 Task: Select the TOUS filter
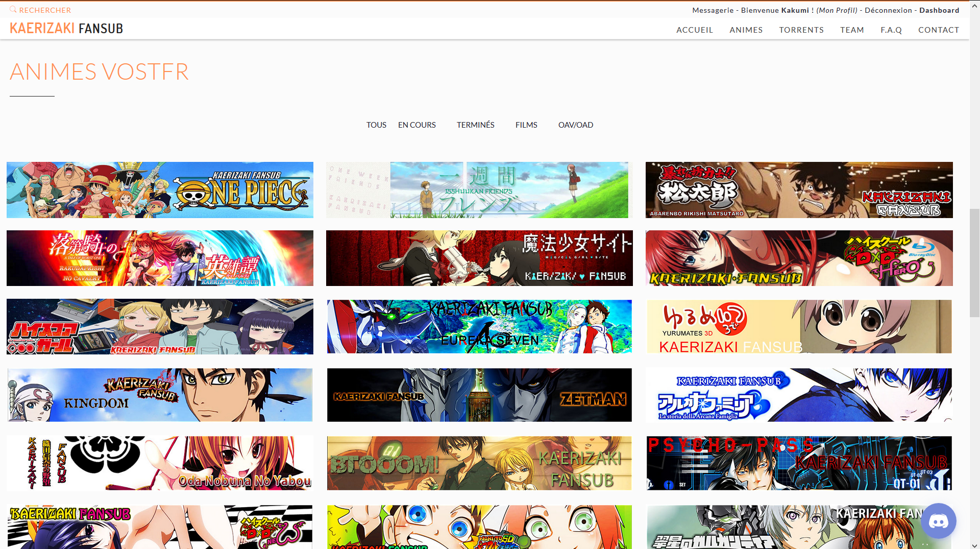point(376,125)
